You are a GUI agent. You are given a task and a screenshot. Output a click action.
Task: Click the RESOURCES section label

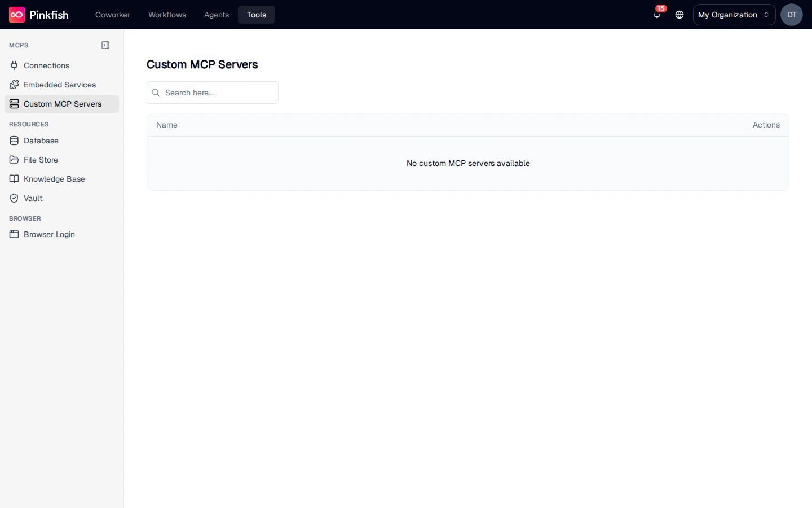(x=29, y=124)
